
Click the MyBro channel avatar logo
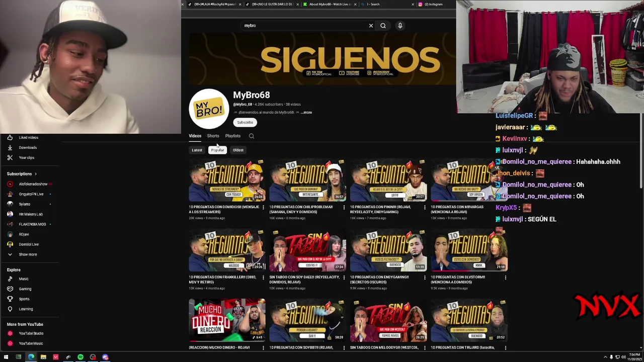[x=209, y=109]
